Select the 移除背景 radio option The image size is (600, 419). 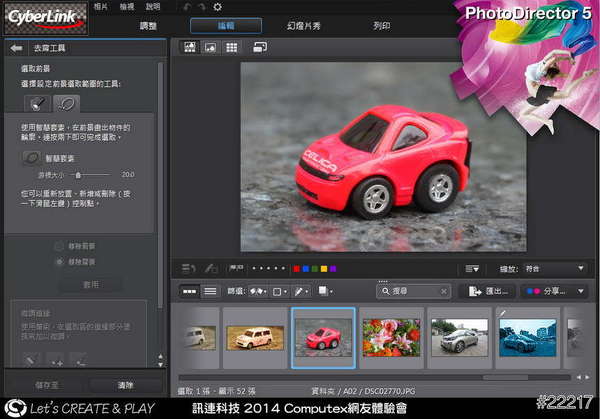tap(59, 261)
